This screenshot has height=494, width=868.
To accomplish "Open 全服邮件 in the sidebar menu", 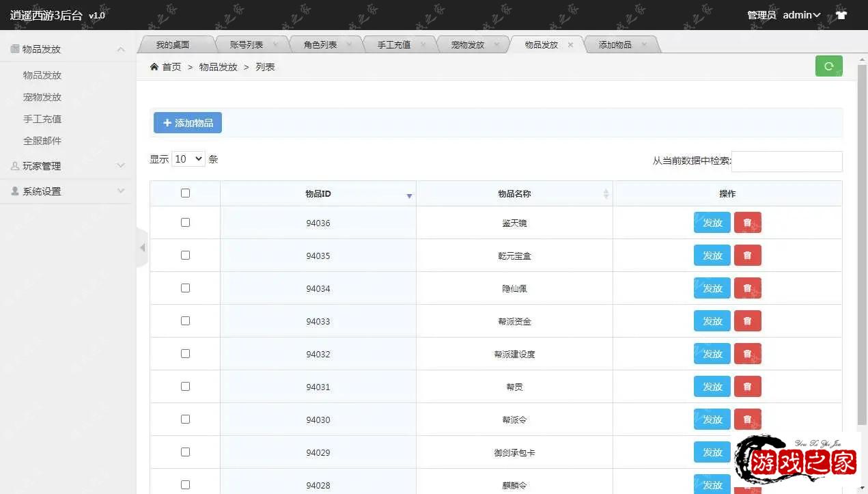I will [42, 141].
